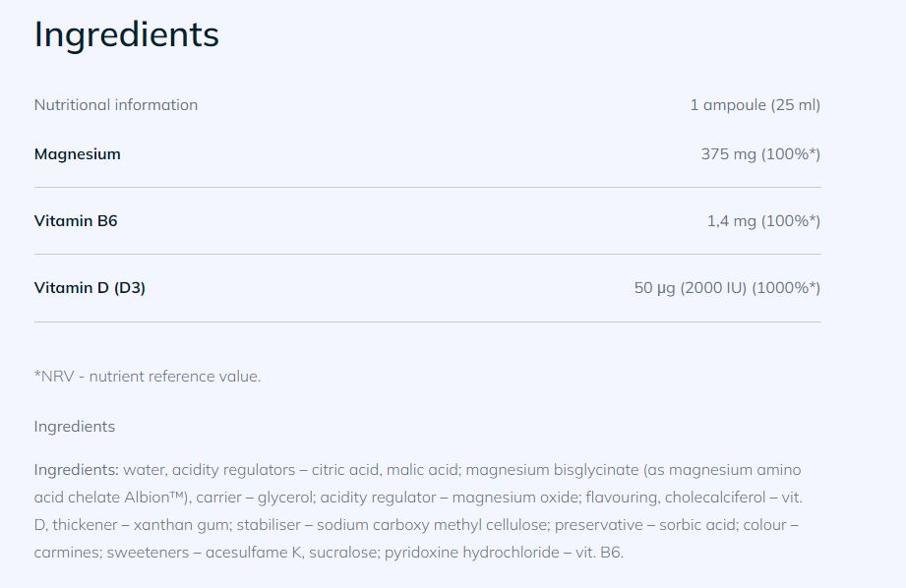Click the text sodium carboxy methyl cellulose
Viewport: 906px width, 588px height.
point(415,525)
